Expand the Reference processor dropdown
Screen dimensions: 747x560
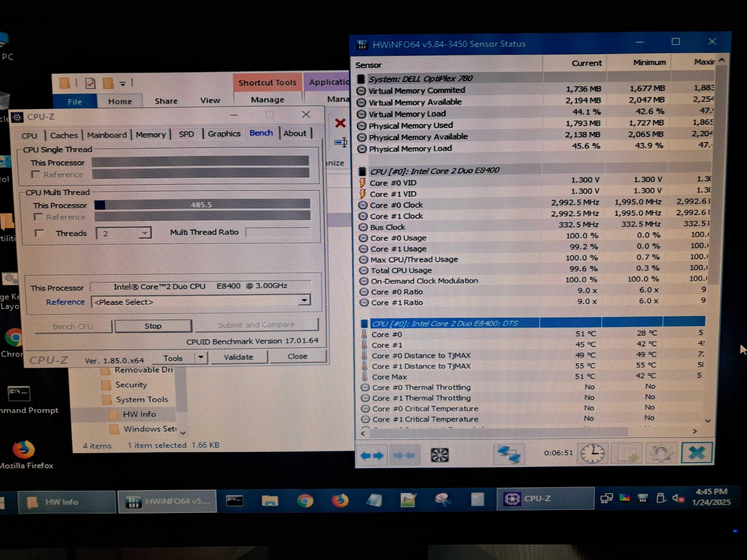[304, 300]
